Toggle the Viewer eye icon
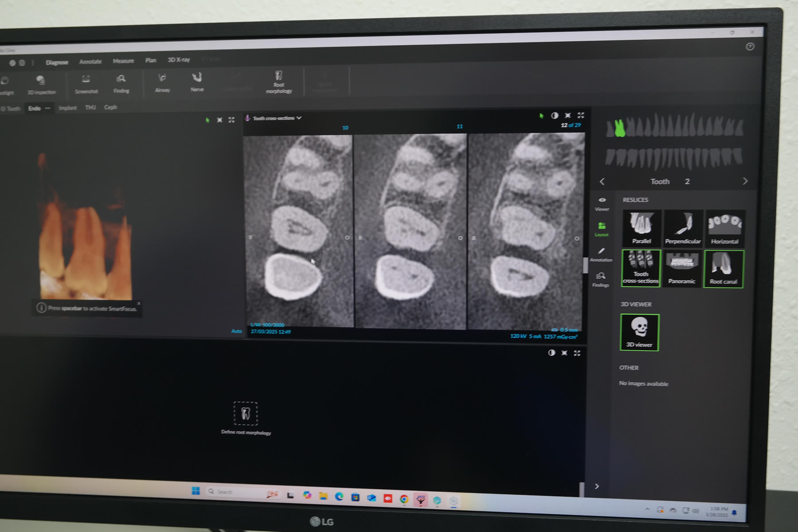 coord(602,203)
